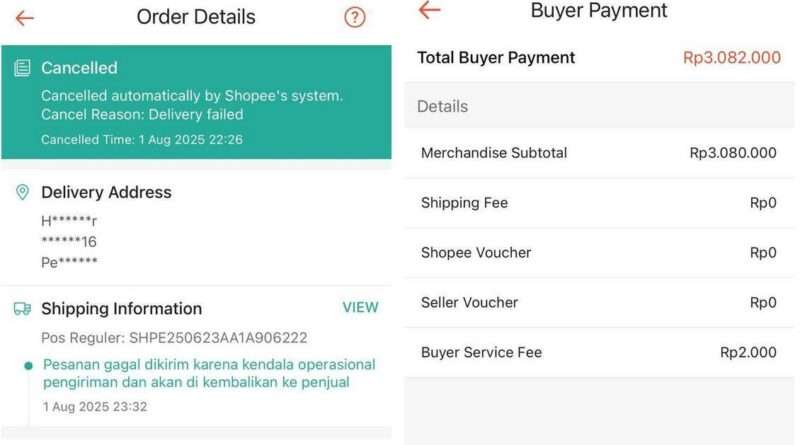
Task: View full shipping information
Action: pyautogui.click(x=360, y=307)
